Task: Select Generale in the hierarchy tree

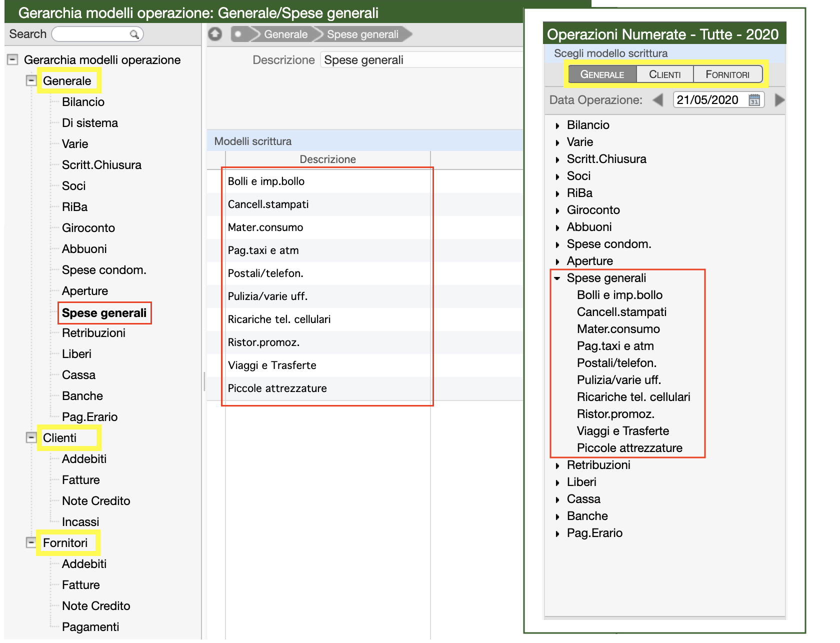Action: 67,80
